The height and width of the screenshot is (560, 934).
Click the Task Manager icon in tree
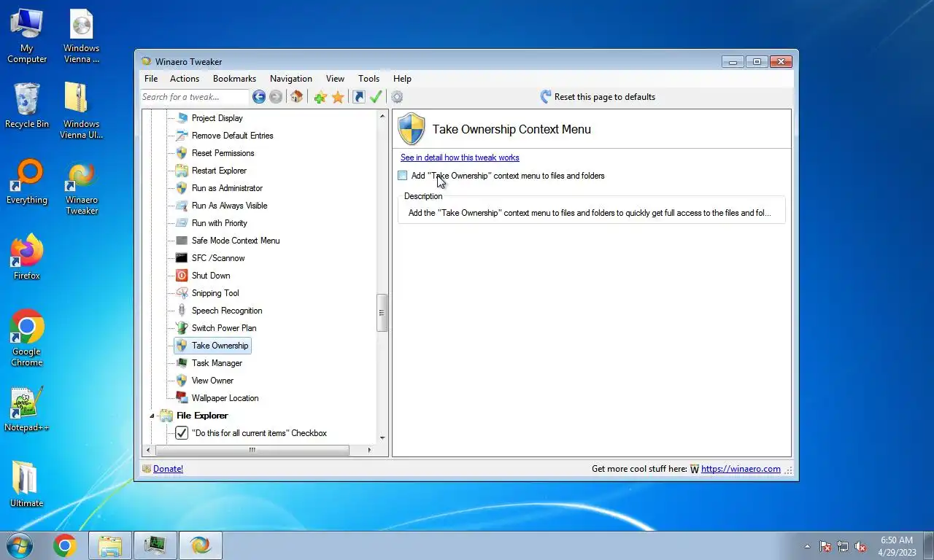[x=182, y=363]
